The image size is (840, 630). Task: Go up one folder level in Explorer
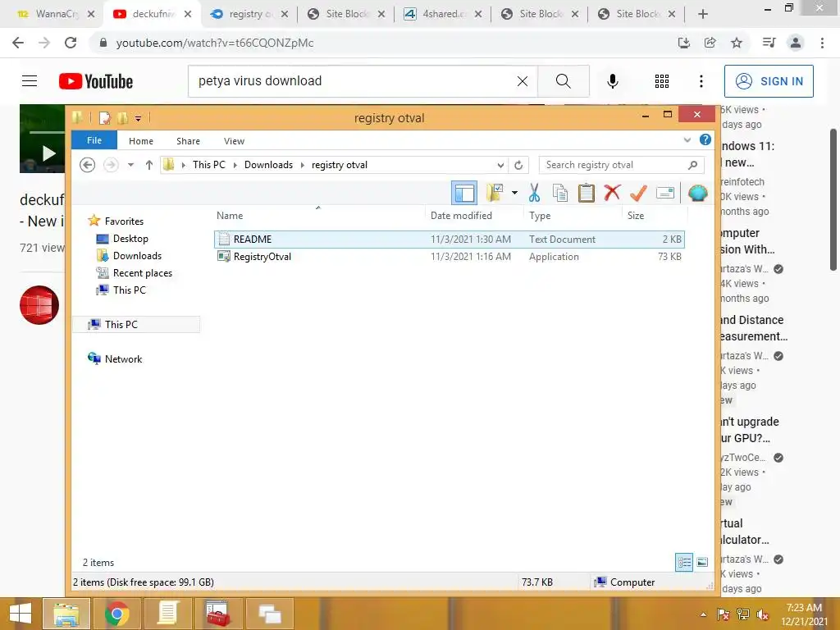tap(149, 165)
